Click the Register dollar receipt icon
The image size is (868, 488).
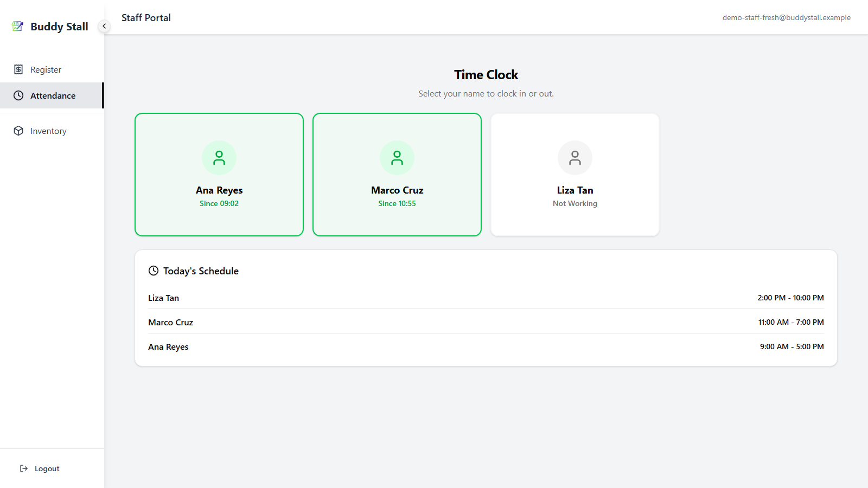(18, 69)
